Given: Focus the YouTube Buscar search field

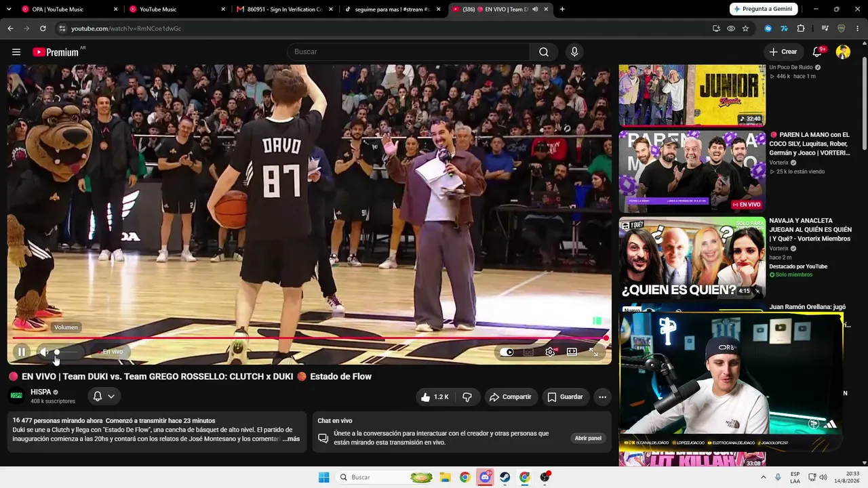Looking at the screenshot, I should point(408,52).
